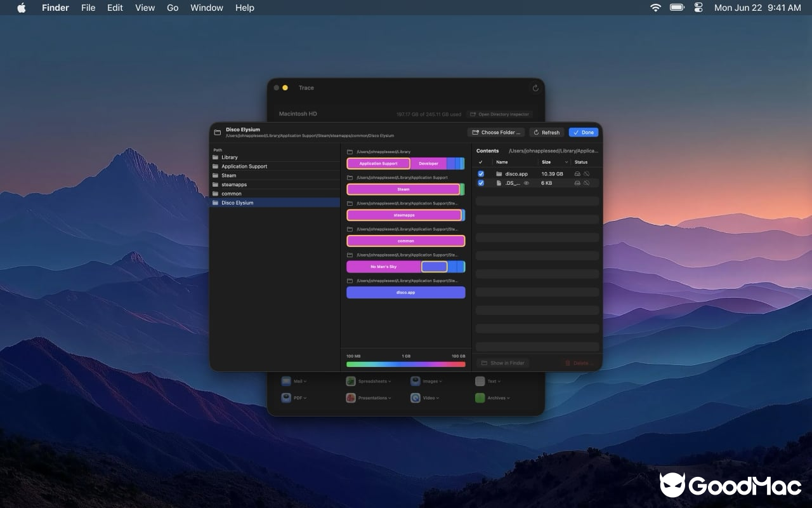The image size is (812, 508).
Task: Open the PDF dropdown in Trace window
Action: tap(299, 398)
